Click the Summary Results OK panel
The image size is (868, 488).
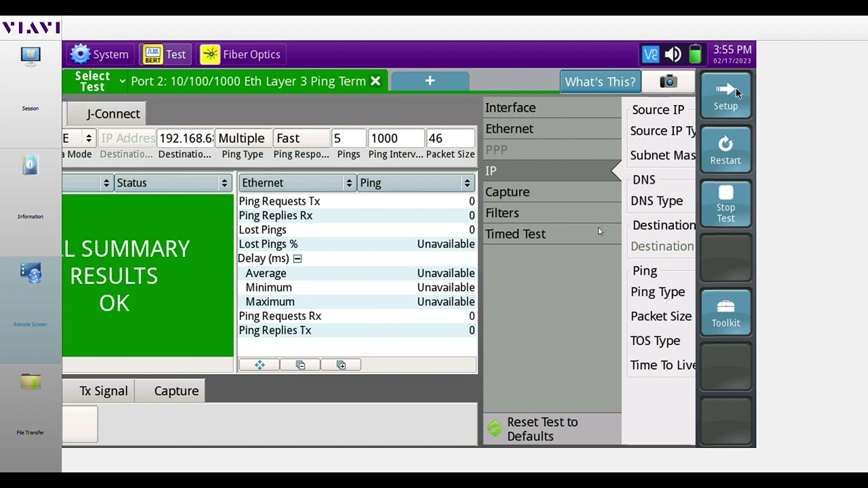point(148,276)
